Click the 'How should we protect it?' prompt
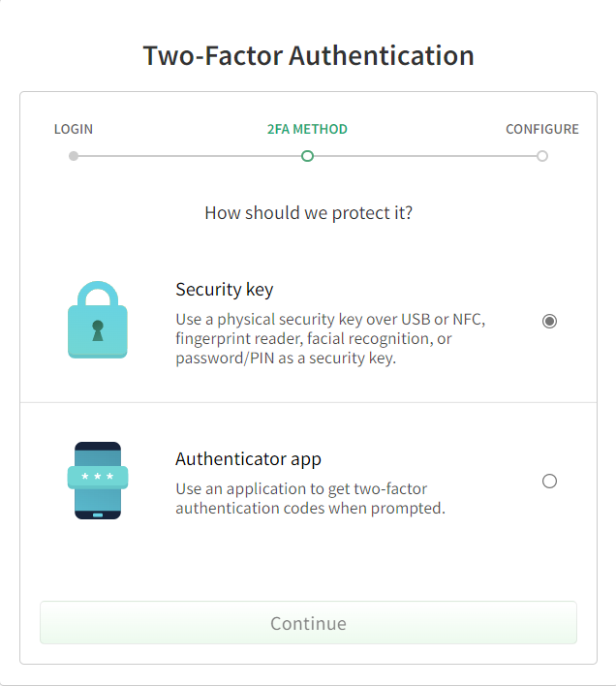This screenshot has height=686, width=616. point(308,212)
